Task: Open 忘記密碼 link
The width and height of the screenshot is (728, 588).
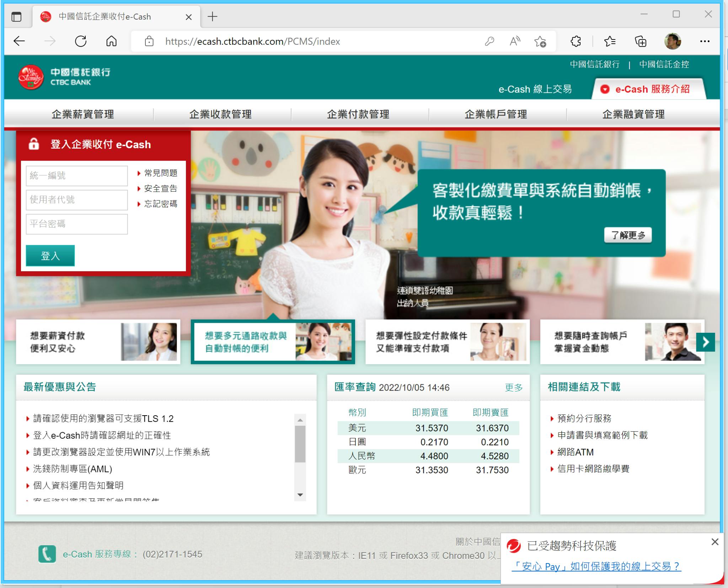Action: (160, 204)
